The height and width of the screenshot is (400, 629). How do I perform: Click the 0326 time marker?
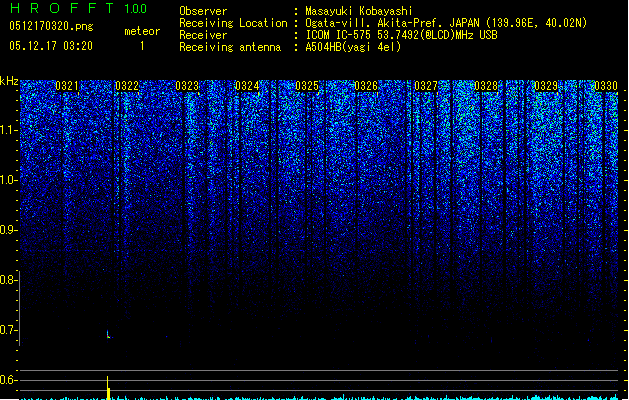(x=366, y=86)
